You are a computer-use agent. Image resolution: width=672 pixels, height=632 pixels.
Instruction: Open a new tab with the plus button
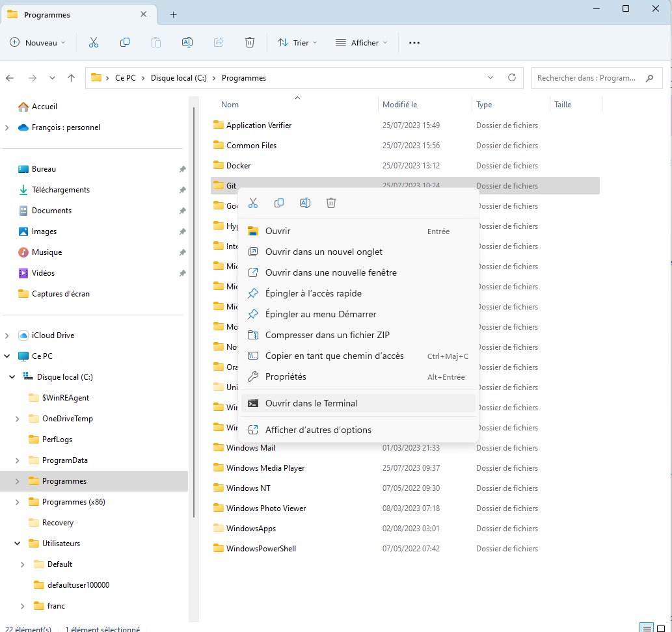coord(173,15)
